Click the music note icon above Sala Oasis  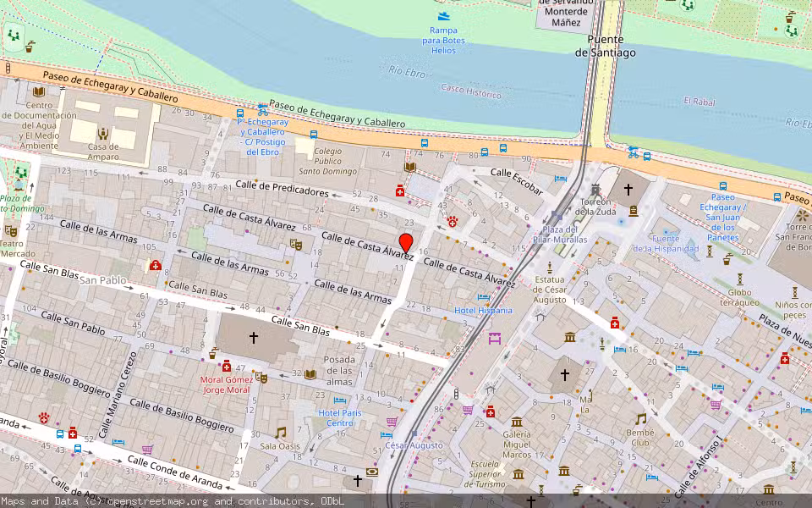[280, 433]
